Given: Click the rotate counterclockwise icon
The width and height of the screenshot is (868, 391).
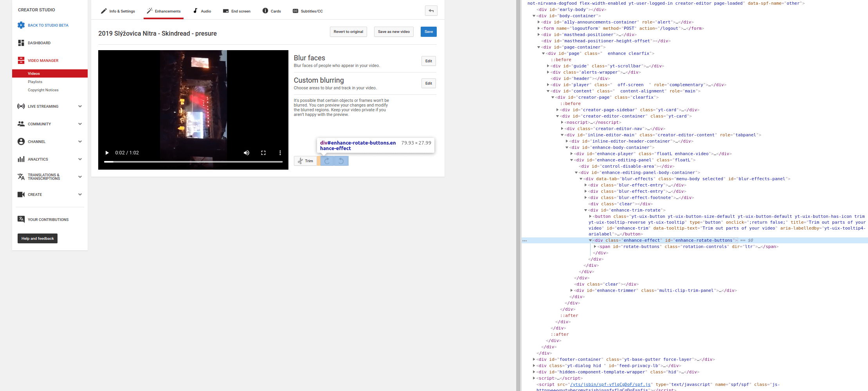Looking at the screenshot, I should click(x=340, y=161).
